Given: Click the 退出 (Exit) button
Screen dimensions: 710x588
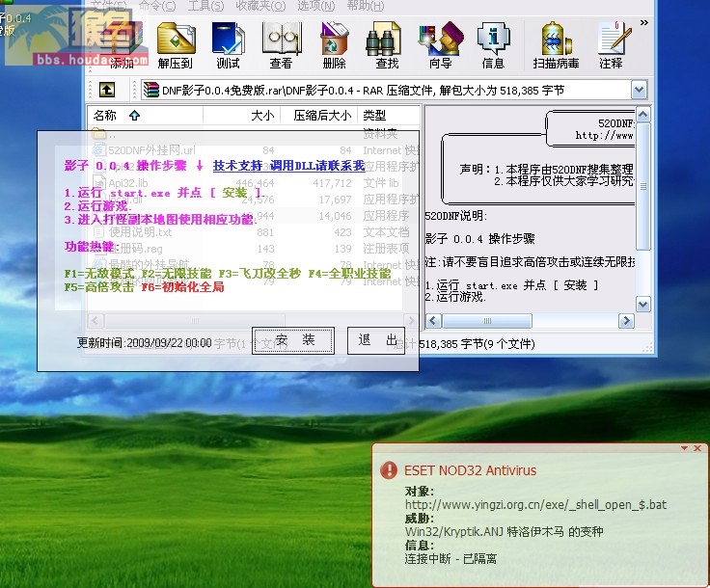Looking at the screenshot, I should pyautogui.click(x=376, y=340).
